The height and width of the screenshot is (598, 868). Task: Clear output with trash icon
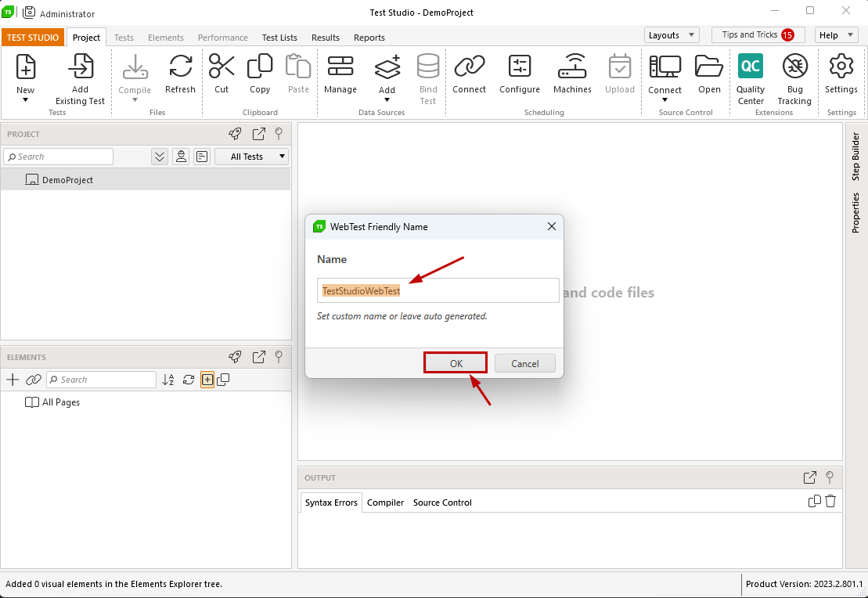click(830, 501)
